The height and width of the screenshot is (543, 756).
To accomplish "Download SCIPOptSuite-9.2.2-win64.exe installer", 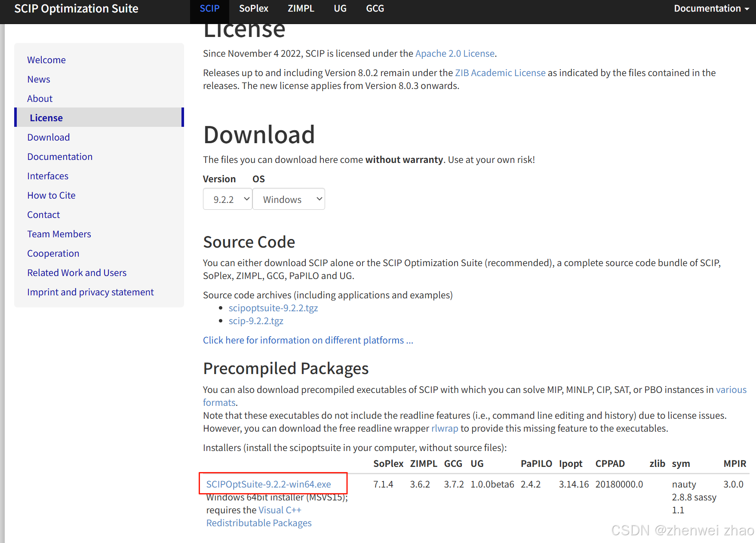I will [268, 484].
